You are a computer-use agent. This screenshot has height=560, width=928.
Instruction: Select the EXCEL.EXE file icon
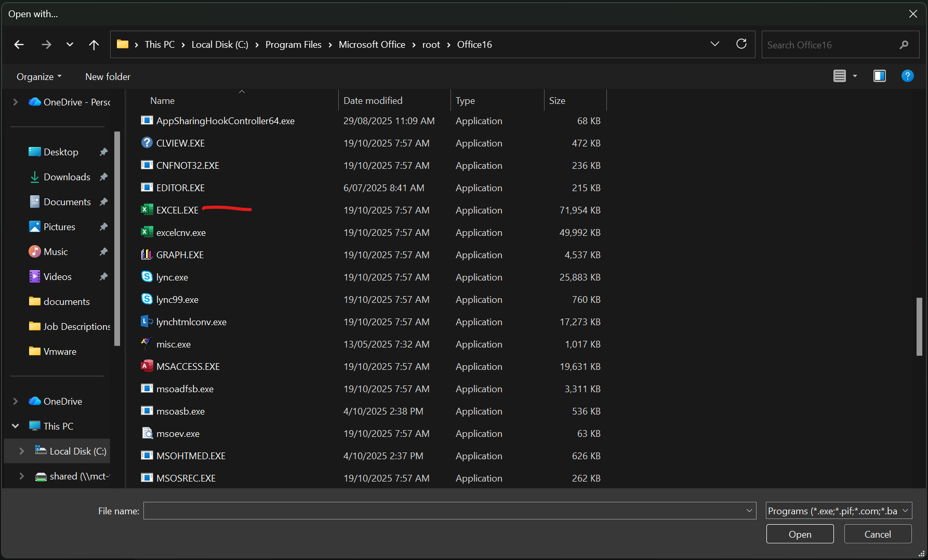(147, 210)
